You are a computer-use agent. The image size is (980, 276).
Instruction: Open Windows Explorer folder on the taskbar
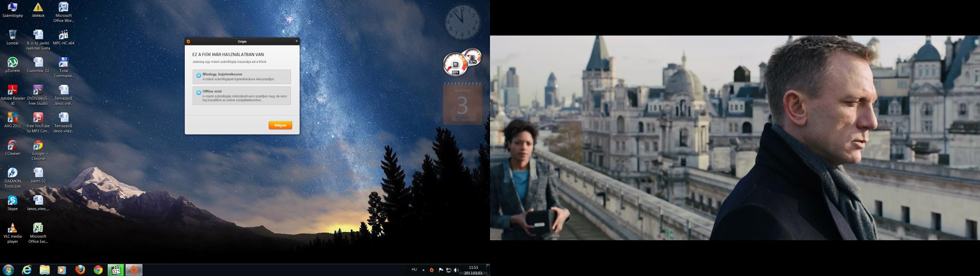tap(44, 270)
